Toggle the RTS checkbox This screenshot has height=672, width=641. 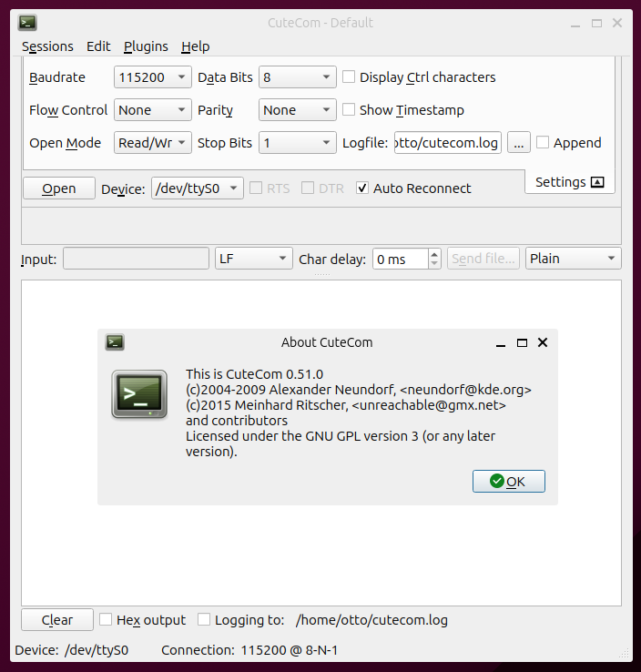[256, 188]
